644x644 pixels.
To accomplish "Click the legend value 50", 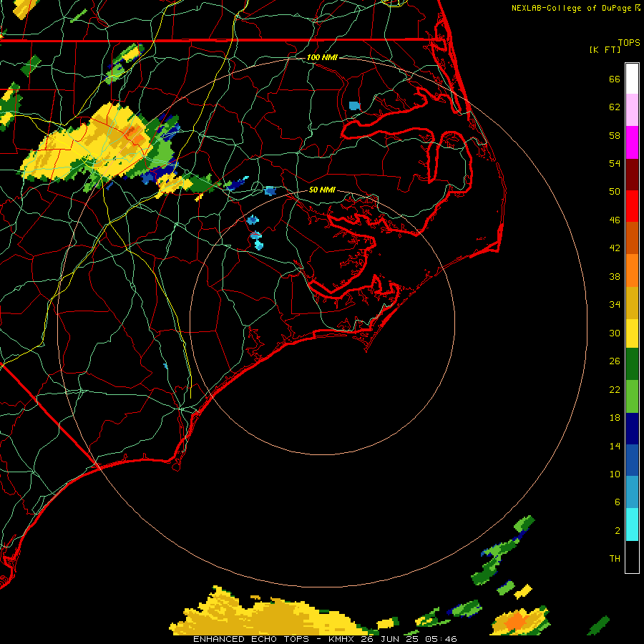I will tap(615, 192).
